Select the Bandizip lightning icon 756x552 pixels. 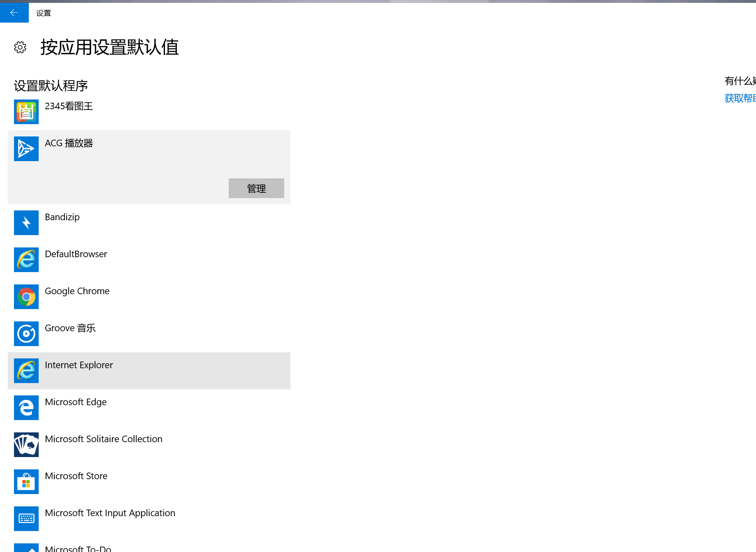tap(26, 223)
